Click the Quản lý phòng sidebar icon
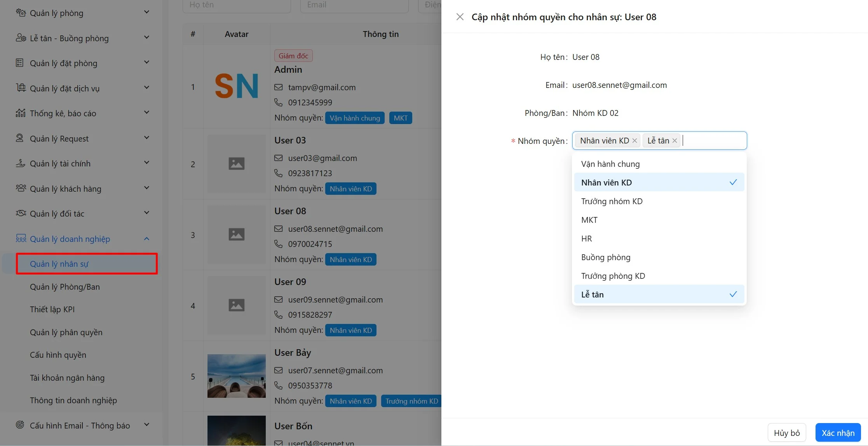This screenshot has width=868, height=446. 21,13
